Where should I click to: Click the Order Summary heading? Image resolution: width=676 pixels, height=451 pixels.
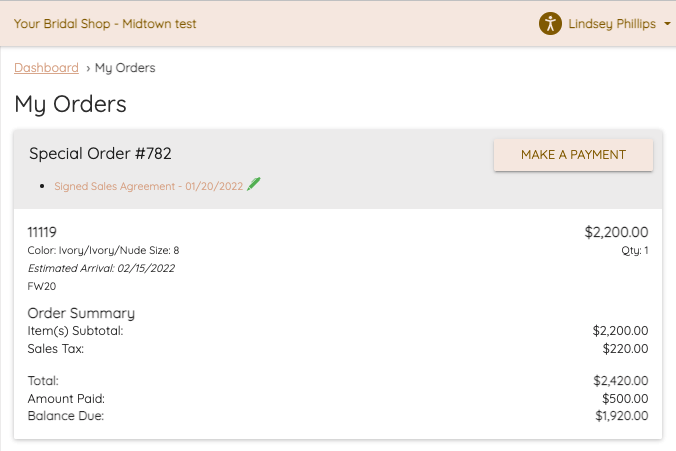[x=81, y=313]
